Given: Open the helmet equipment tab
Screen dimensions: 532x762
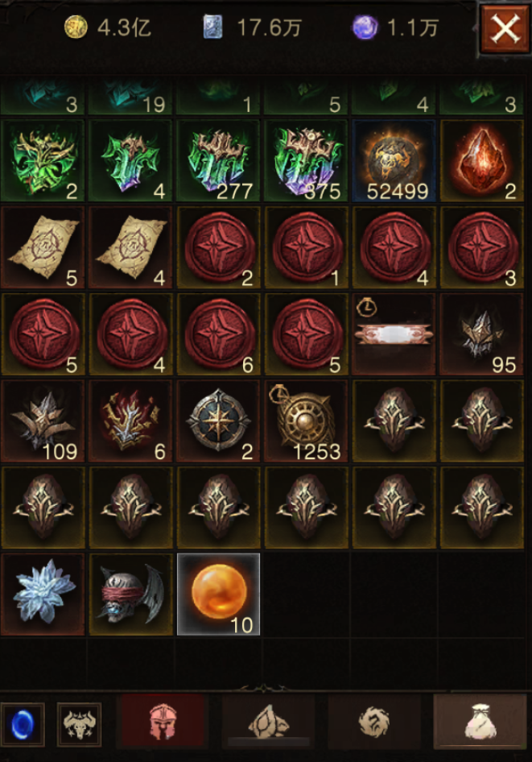Looking at the screenshot, I should click(163, 722).
